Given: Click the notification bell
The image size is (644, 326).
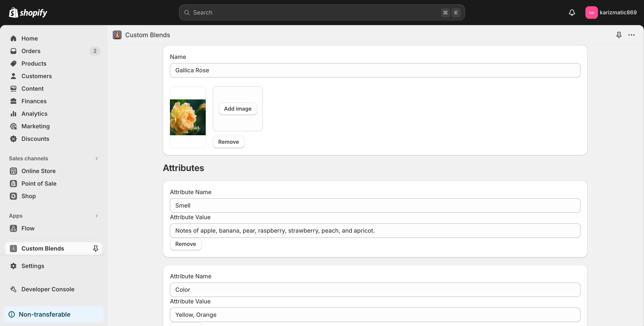Looking at the screenshot, I should coord(572,12).
